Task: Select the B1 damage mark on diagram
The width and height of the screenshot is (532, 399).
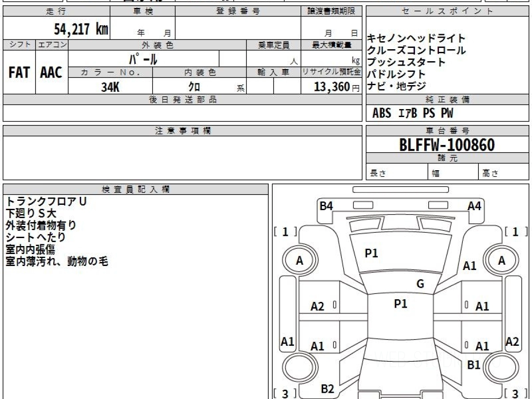Action: pyautogui.click(x=474, y=365)
